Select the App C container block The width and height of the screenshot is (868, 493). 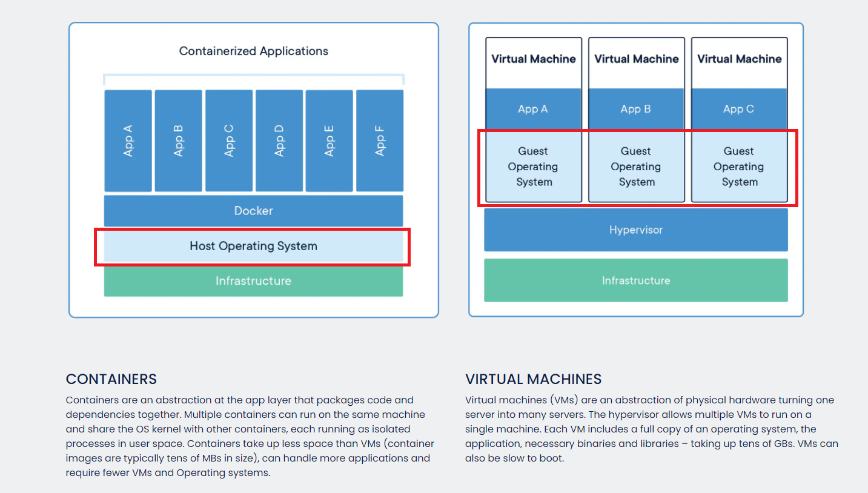click(228, 141)
